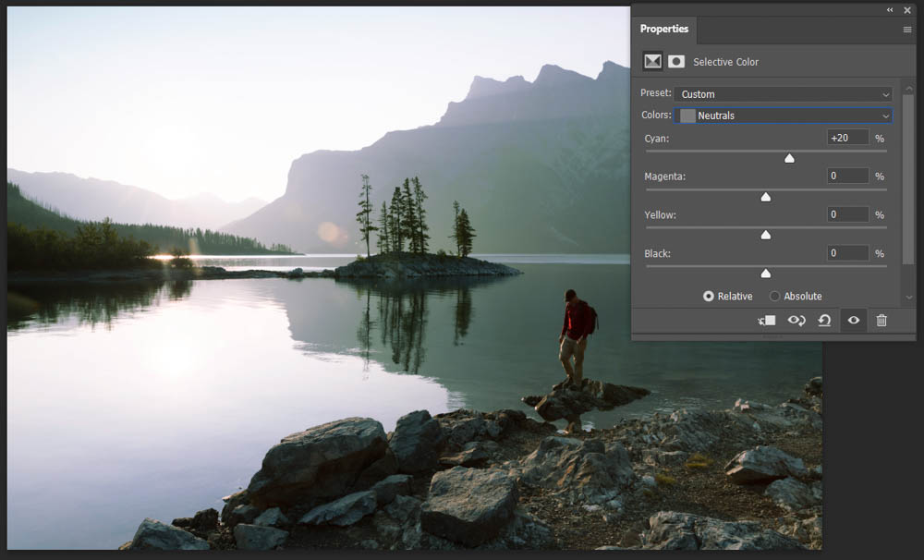Click the Cyan percentage field
924x560 pixels.
pos(847,138)
